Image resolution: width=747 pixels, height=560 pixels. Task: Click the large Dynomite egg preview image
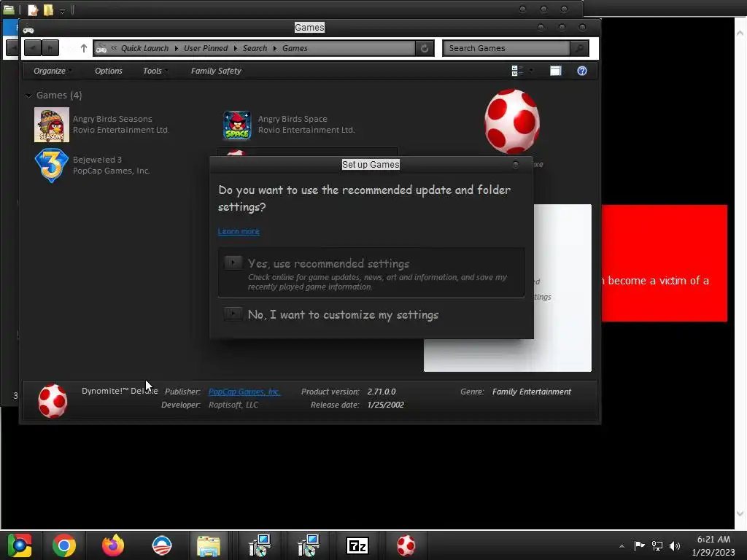click(x=512, y=122)
